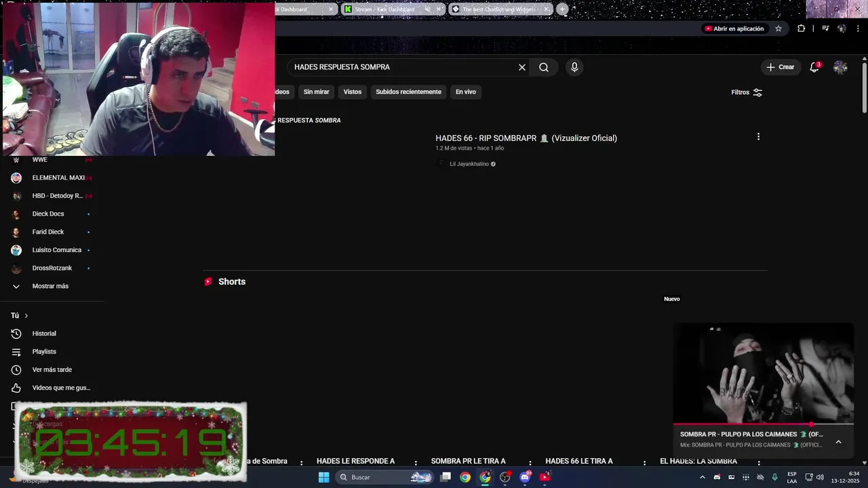
Task: Expand subscriptions with Mostrar más
Action: (52, 286)
